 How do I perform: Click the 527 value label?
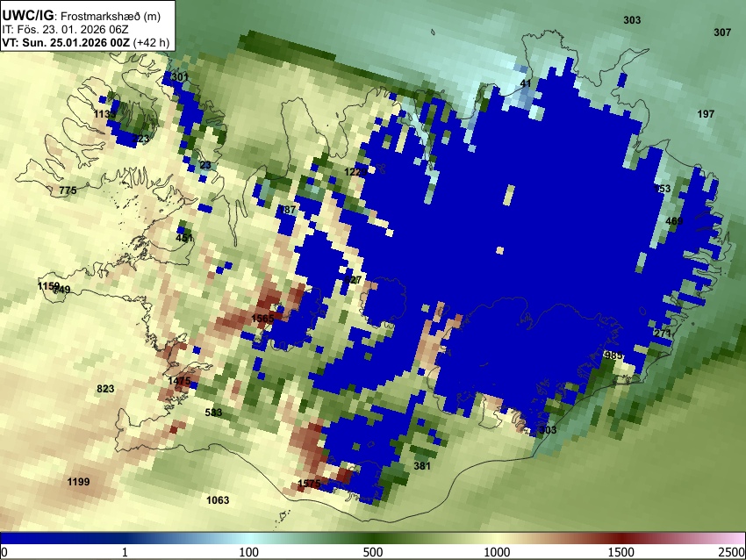pyautogui.click(x=353, y=280)
